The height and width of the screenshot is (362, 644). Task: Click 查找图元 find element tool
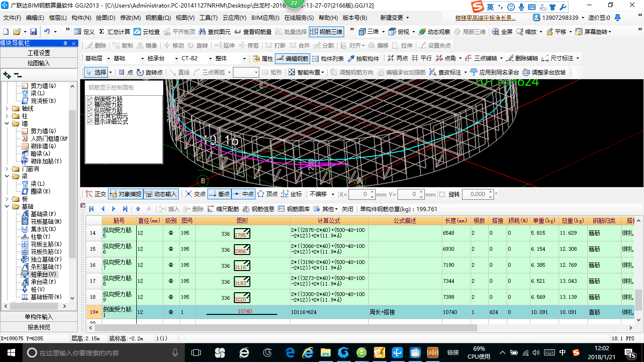(215, 32)
